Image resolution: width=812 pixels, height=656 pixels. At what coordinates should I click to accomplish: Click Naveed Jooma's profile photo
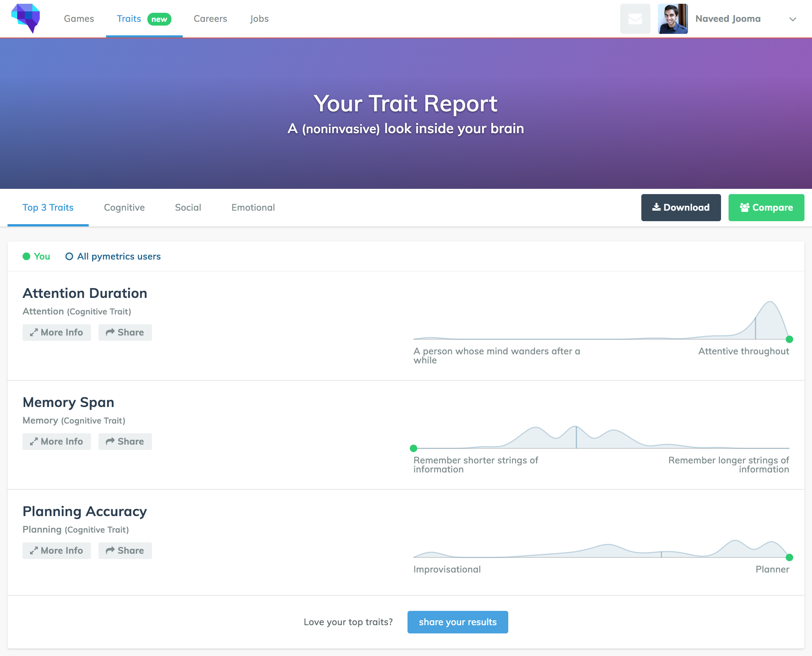point(673,19)
